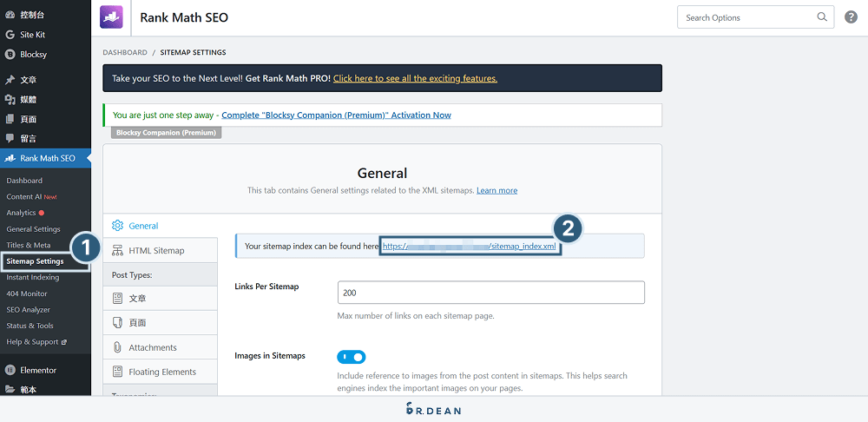Click the external link icon on Help & Support
Image resolution: width=868 pixels, height=422 pixels.
(x=63, y=342)
